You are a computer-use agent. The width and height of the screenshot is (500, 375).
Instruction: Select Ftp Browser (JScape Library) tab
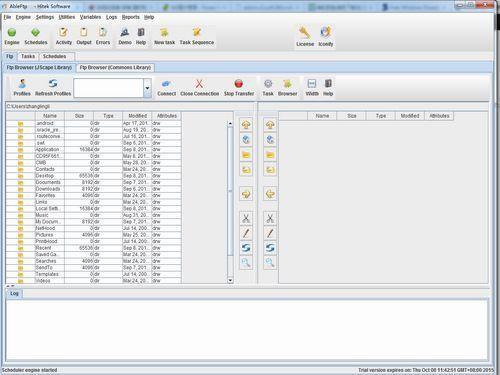click(x=39, y=68)
